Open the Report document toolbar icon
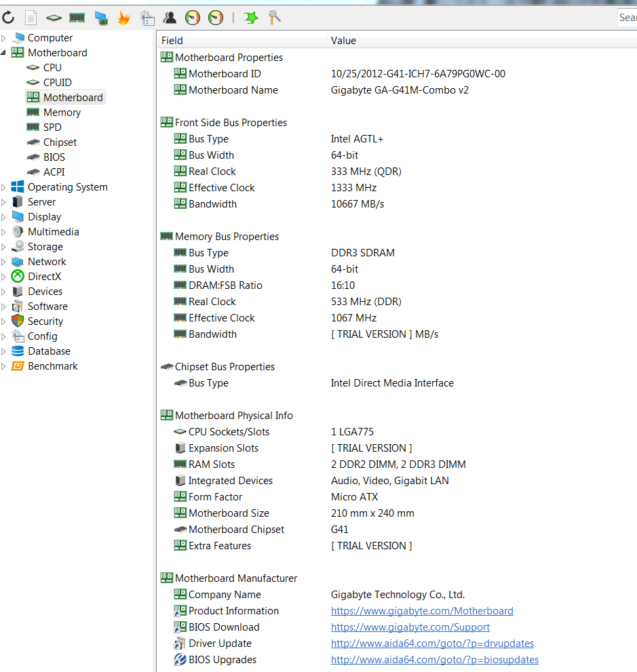 click(x=31, y=18)
